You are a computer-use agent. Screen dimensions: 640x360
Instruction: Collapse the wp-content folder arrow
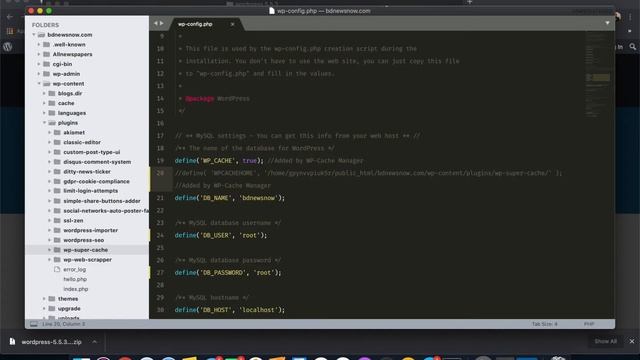click(39, 84)
